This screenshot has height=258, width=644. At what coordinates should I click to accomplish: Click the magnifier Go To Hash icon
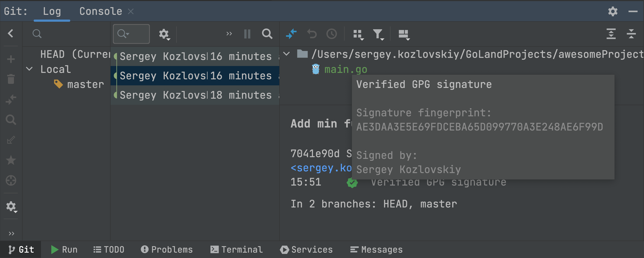[267, 34]
